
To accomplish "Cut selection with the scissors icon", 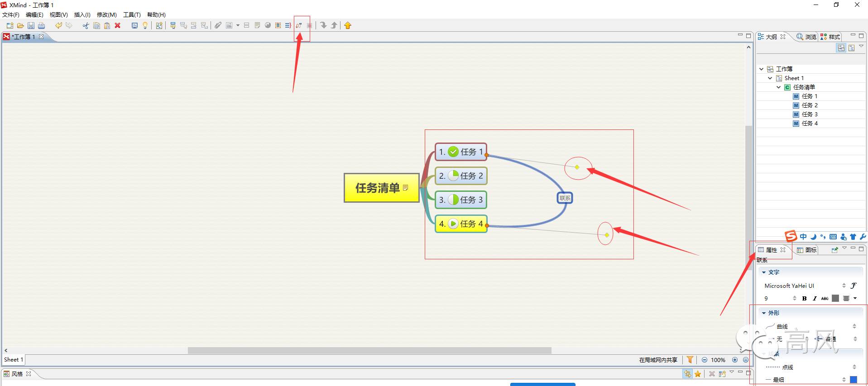I will (x=86, y=25).
